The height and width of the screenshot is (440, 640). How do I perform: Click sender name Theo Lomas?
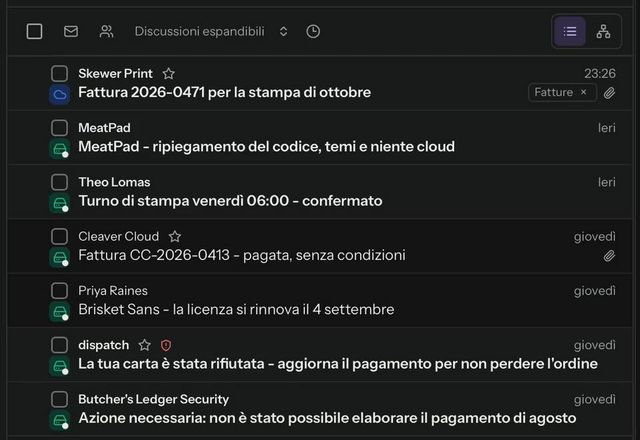click(x=114, y=182)
